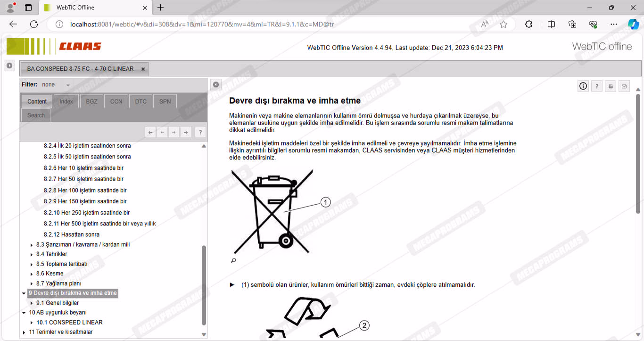Expand the 8.6 Kesme node arrow
Viewport: 644px width, 341px height.
coord(32,274)
